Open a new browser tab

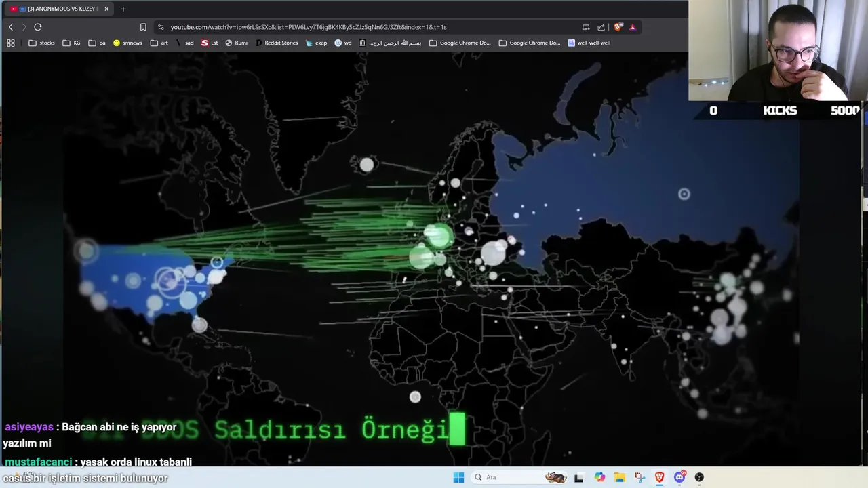coord(123,9)
